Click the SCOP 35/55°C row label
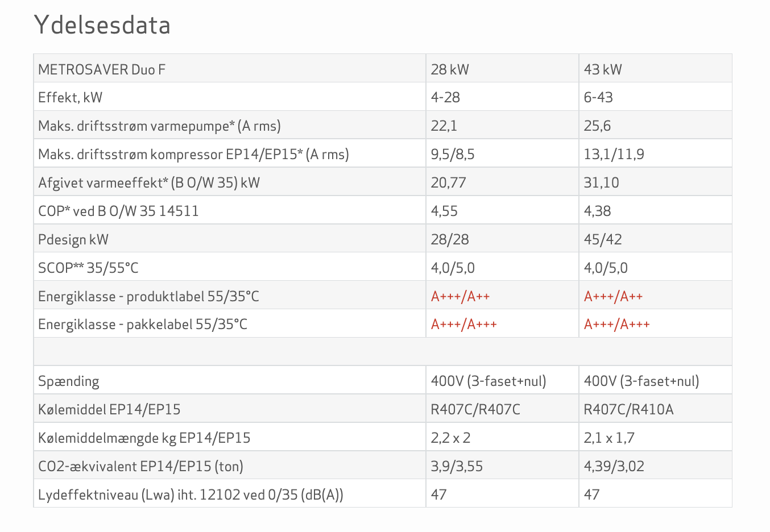770x532 pixels. tap(88, 268)
